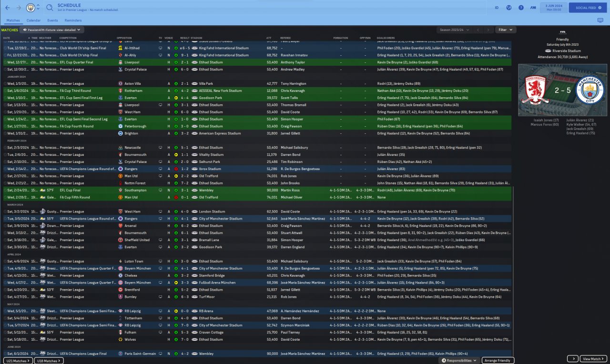610x364 pixels.
Task: Click the Arsenal club crest
Action: (x=120, y=226)
